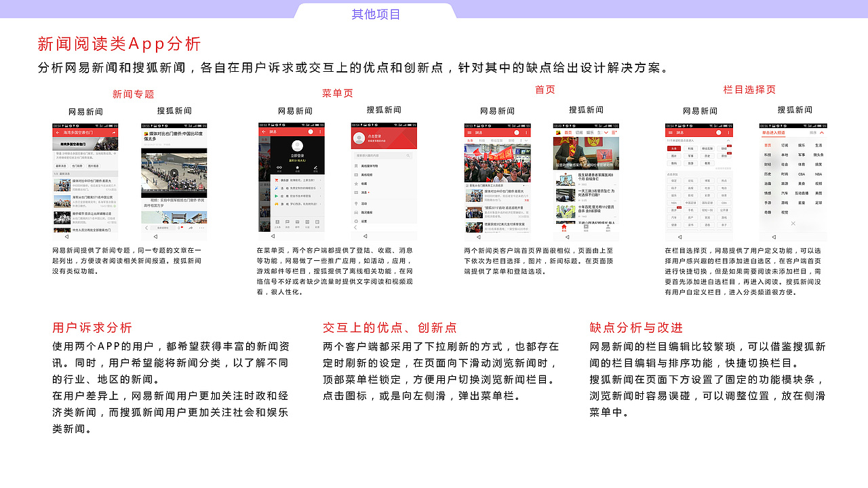Image resolution: width=868 pixels, height=488 pixels.
Task: Tap comment input box in Sohu article bottom bar
Action: 163,228
